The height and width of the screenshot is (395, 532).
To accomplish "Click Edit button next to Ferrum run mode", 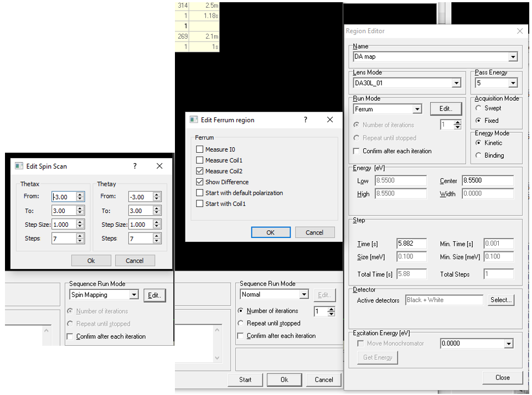I will click(x=446, y=109).
